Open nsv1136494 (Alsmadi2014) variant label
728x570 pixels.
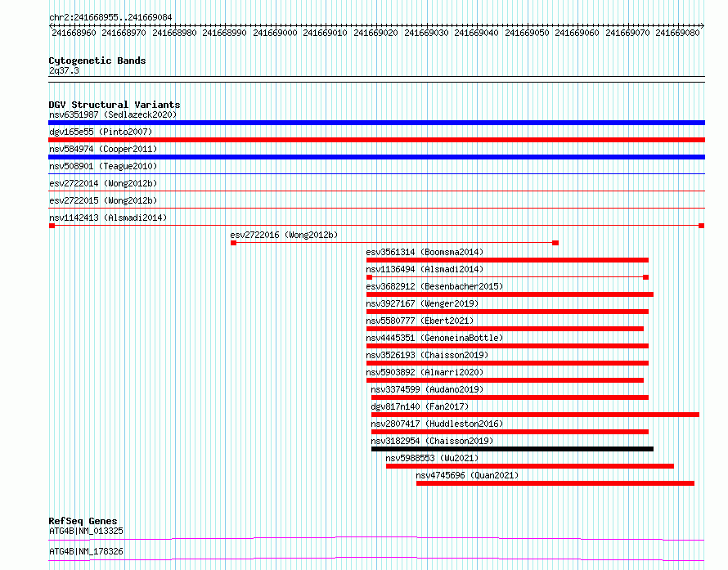point(425,269)
